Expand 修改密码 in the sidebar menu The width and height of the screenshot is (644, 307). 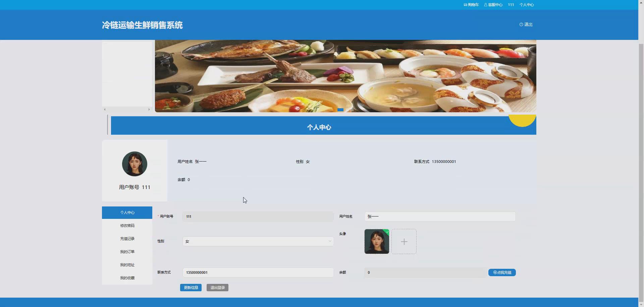[x=127, y=225]
